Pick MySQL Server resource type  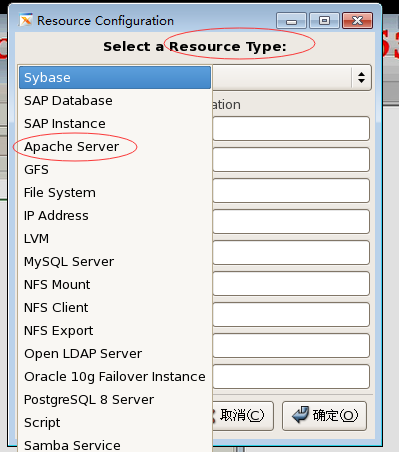pyautogui.click(x=115, y=262)
